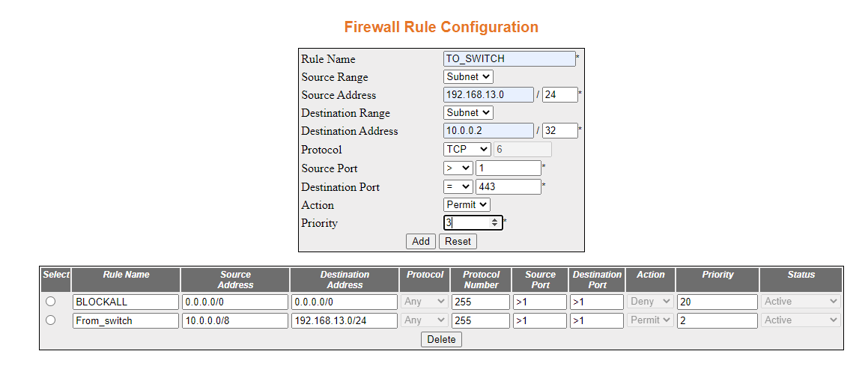Open the Action Permit dropdown
This screenshot has height=381, width=868.
coord(467,204)
